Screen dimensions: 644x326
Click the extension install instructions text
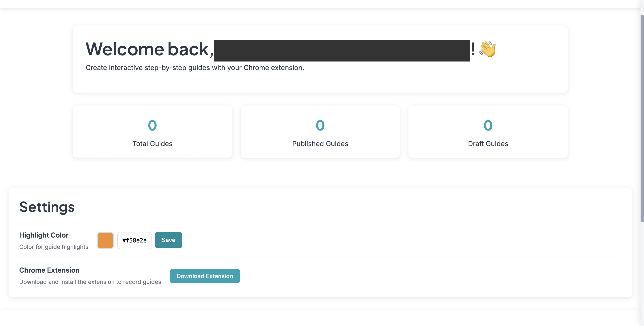click(90, 282)
